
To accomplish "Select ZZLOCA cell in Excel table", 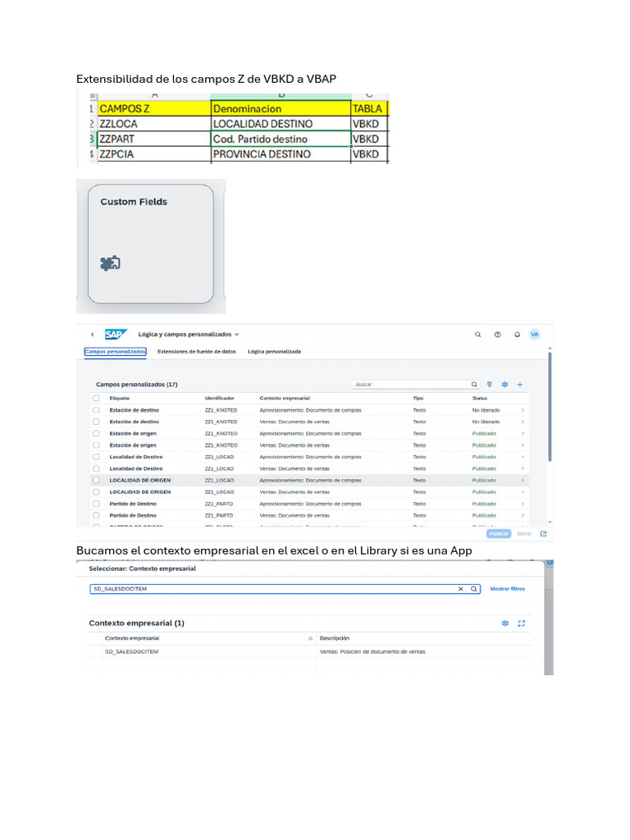I will pos(154,124).
